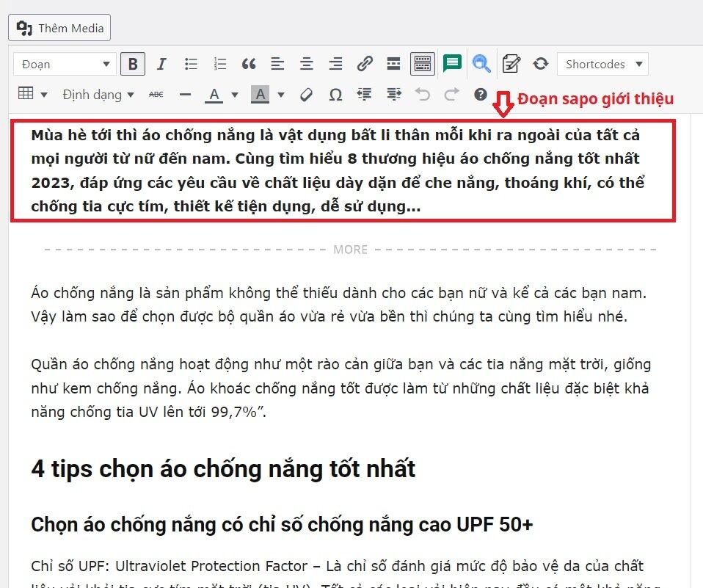Viewport: 703px width, 588px height.
Task: Toggle off bold formatting
Action: (x=133, y=64)
